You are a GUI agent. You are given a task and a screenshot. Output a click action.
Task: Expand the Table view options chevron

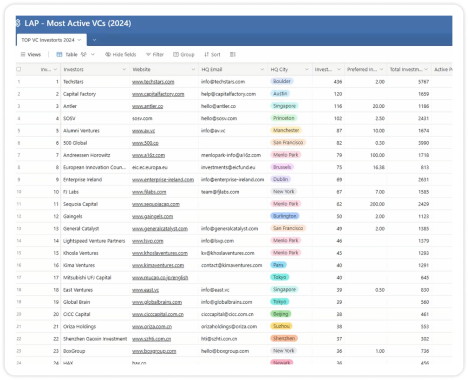(x=93, y=54)
